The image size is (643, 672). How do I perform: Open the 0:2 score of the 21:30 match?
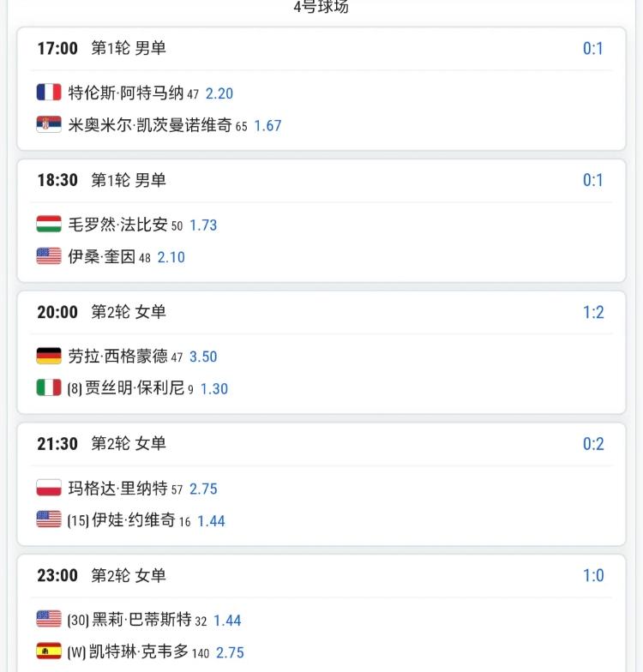593,444
